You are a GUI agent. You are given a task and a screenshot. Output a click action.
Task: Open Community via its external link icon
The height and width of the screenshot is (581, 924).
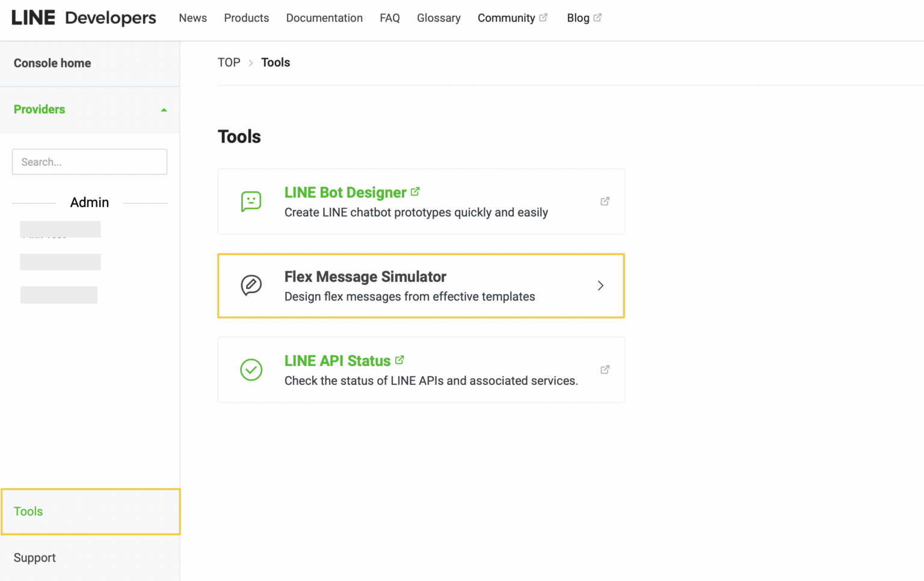543,17
